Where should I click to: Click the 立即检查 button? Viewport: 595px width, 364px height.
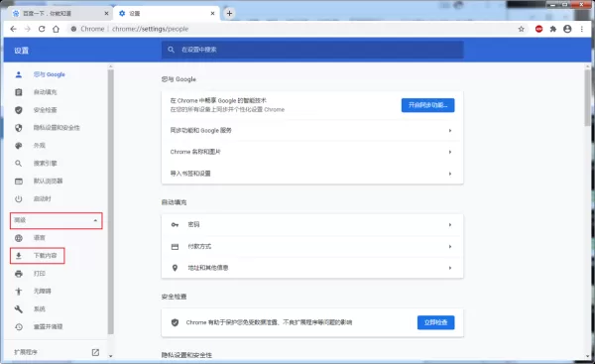pos(436,322)
